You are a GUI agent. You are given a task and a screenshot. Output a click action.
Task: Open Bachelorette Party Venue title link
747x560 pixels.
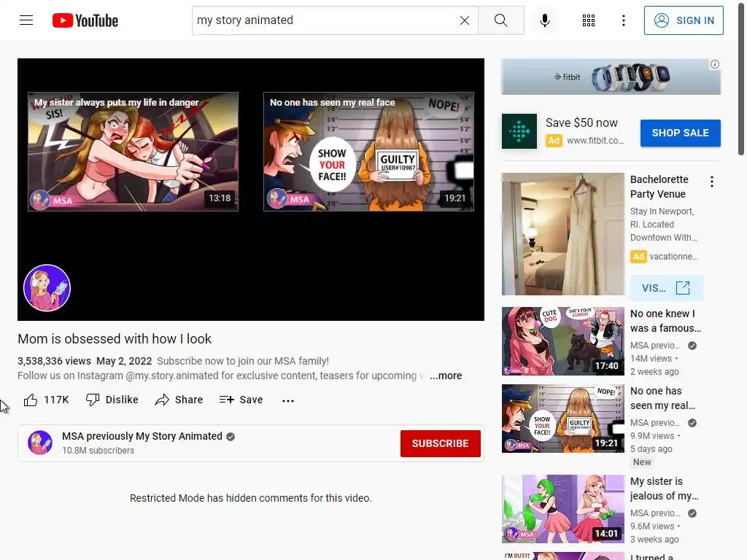[x=659, y=187]
